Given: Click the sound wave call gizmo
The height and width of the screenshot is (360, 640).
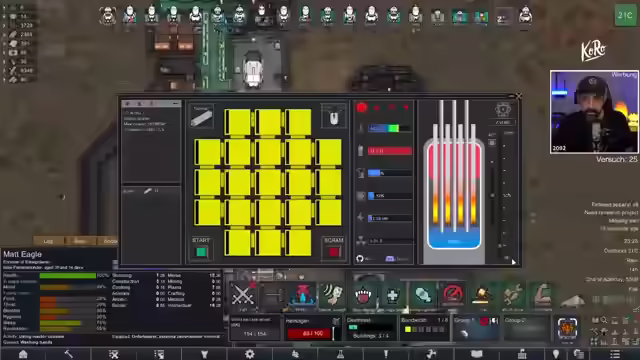Looking at the screenshot, I should click(332, 295).
